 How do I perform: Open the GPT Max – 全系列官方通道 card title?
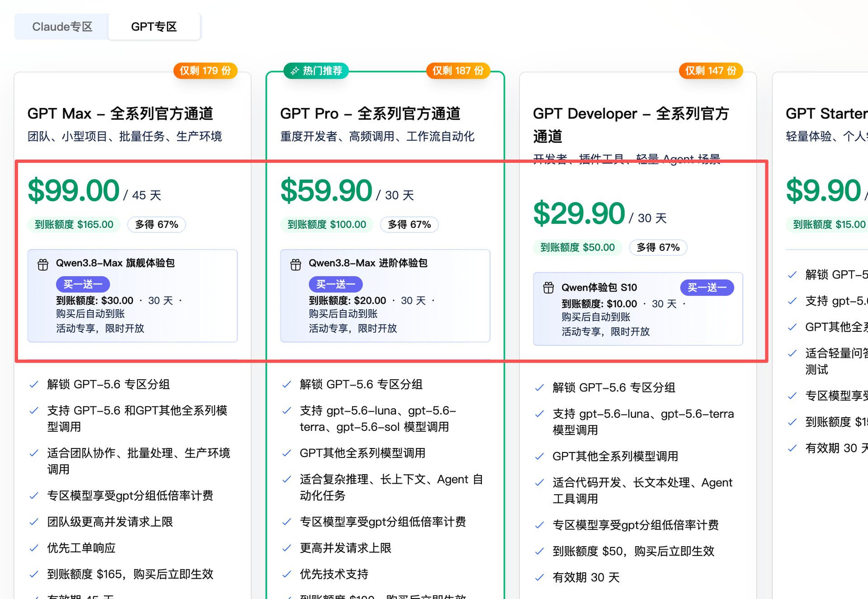[120, 113]
